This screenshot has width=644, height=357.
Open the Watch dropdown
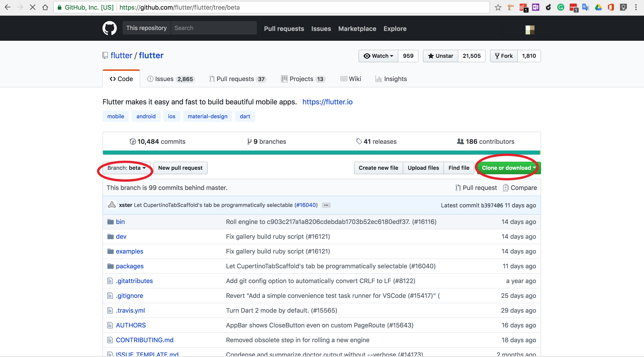point(378,56)
